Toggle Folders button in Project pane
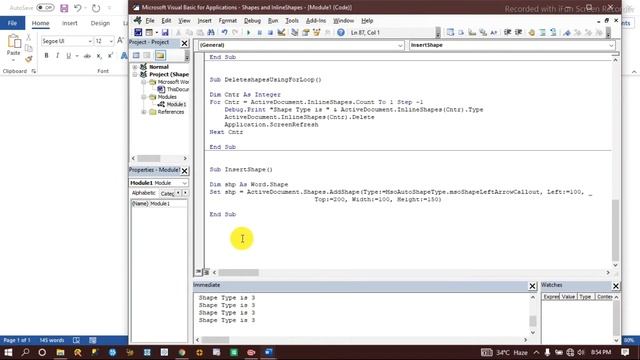The image size is (640, 360). pyautogui.click(x=160, y=55)
